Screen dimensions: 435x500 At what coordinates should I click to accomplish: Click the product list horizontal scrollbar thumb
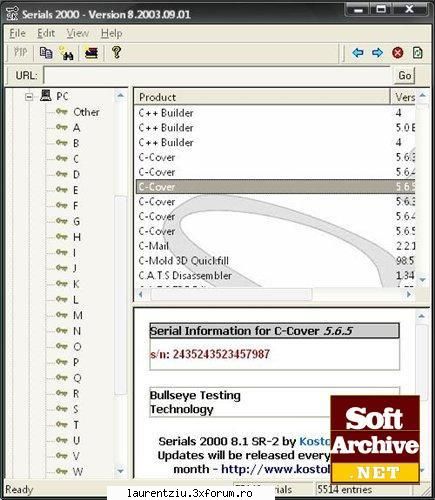coord(231,294)
